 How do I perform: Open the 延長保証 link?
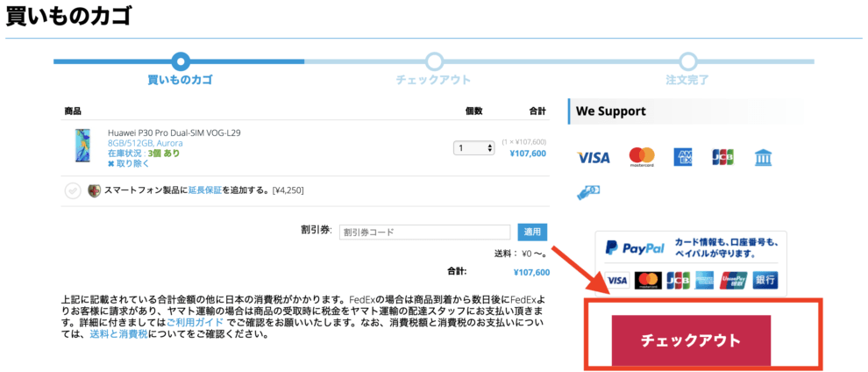click(204, 190)
